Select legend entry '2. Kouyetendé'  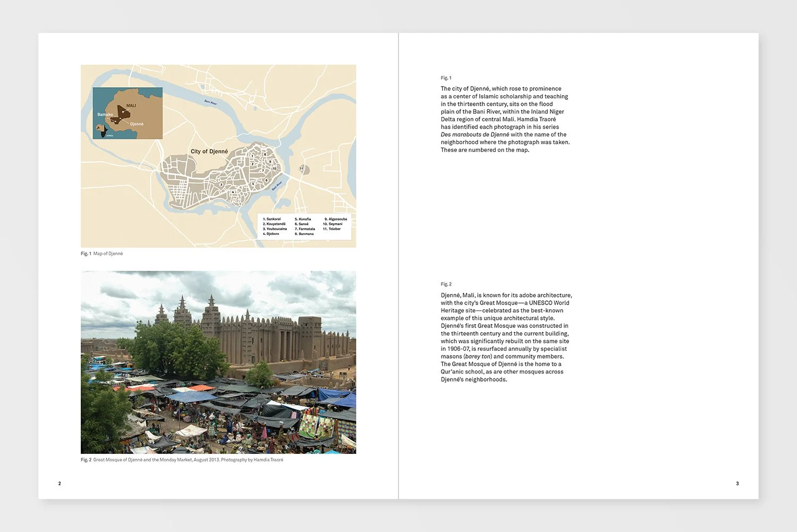pos(274,224)
